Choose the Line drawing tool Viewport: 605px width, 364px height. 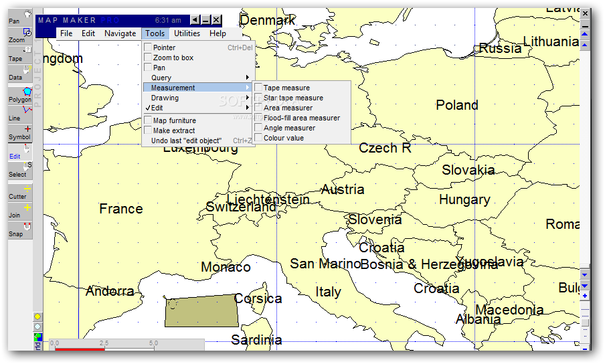20,114
